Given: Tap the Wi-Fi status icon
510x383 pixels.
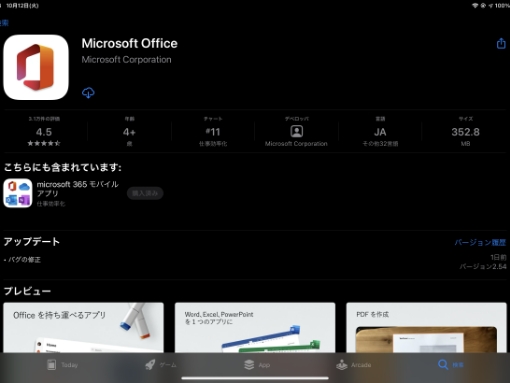Looking at the screenshot, I should (475, 6).
